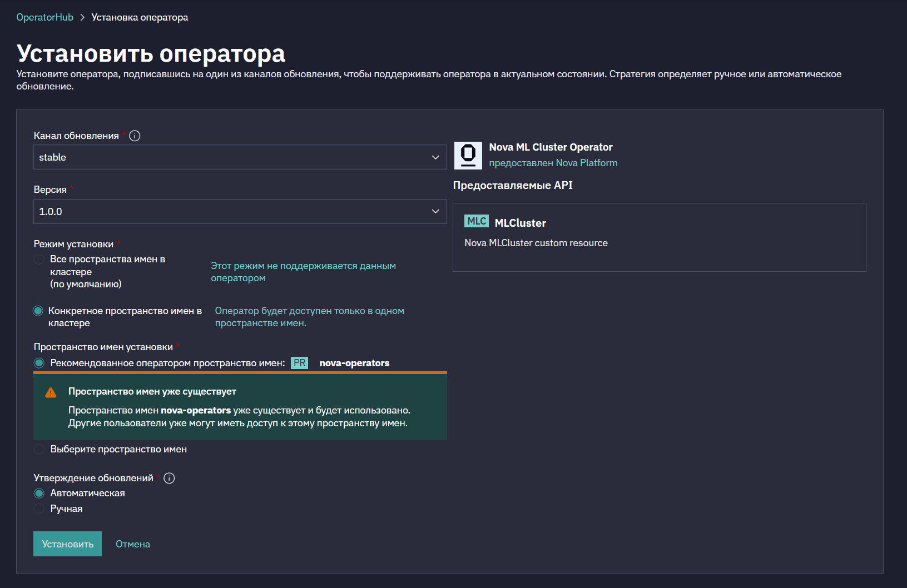The width and height of the screenshot is (907, 588).
Task: Click the Установить button
Action: point(67,544)
